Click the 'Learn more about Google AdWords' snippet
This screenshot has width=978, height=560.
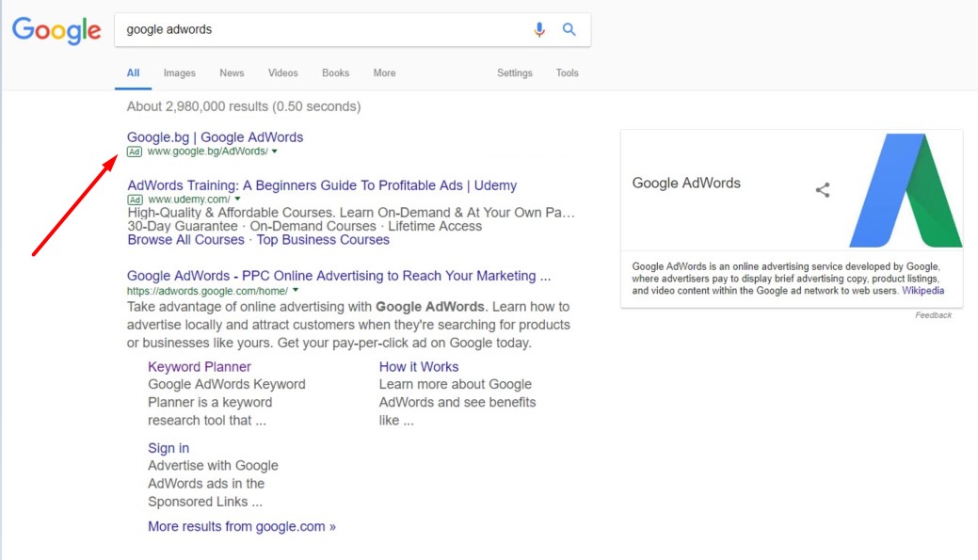click(x=457, y=402)
